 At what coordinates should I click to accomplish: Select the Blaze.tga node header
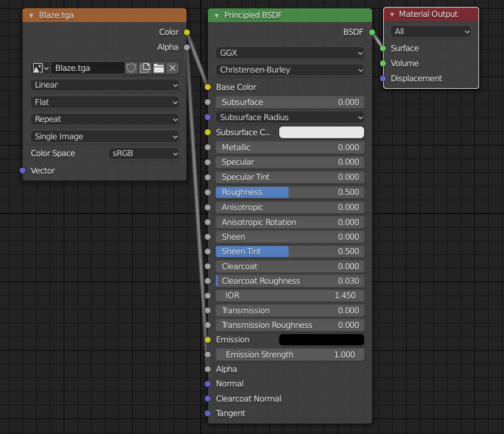105,16
